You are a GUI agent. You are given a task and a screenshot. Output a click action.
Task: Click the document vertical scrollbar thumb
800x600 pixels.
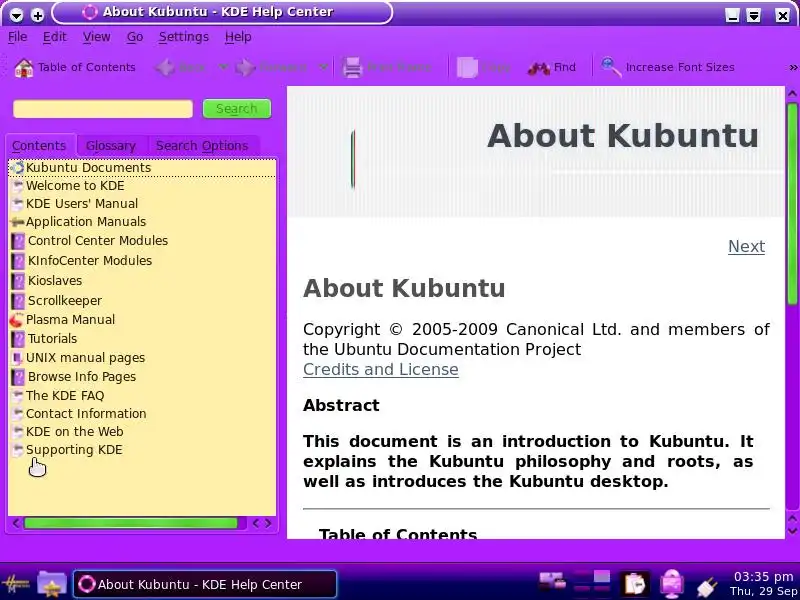792,204
